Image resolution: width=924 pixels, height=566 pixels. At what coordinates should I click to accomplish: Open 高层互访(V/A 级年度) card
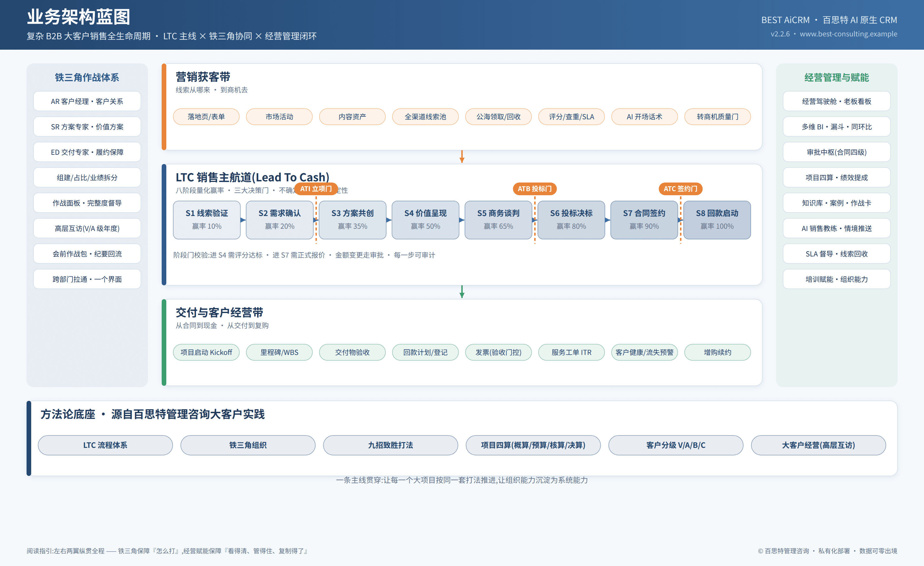tap(87, 228)
